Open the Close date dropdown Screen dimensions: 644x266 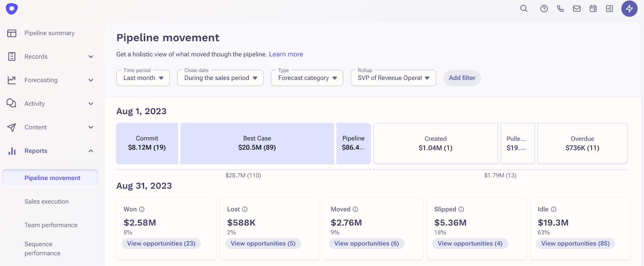click(220, 78)
